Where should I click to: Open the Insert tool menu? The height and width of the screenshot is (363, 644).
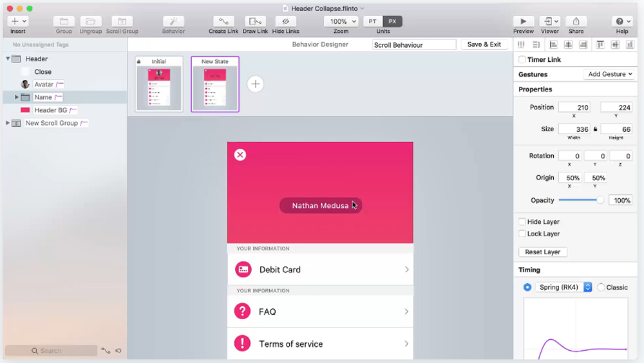coord(18,21)
